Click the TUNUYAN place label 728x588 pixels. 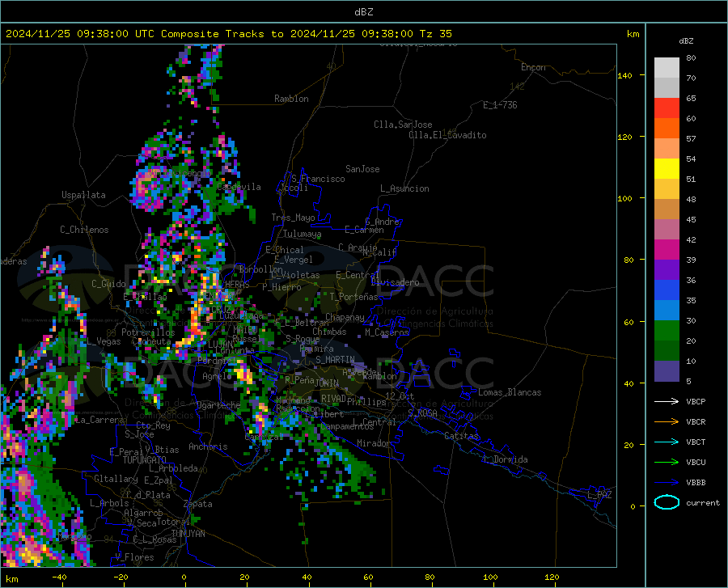(188, 534)
